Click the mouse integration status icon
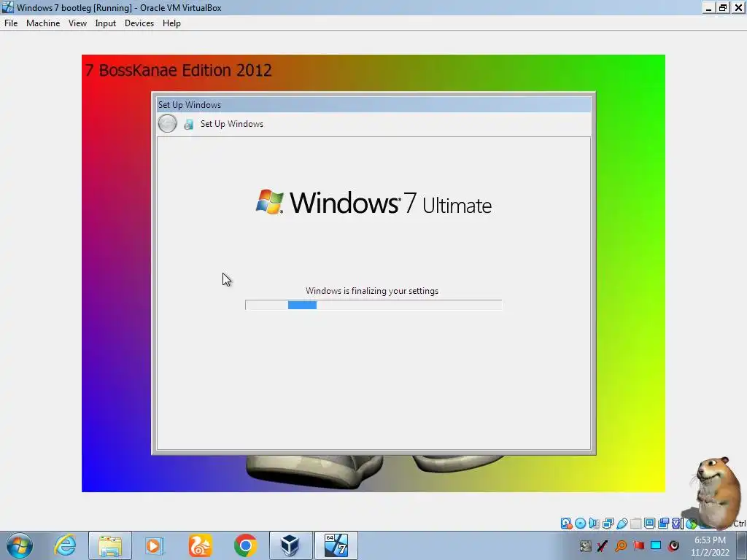The height and width of the screenshot is (560, 747). click(x=691, y=524)
